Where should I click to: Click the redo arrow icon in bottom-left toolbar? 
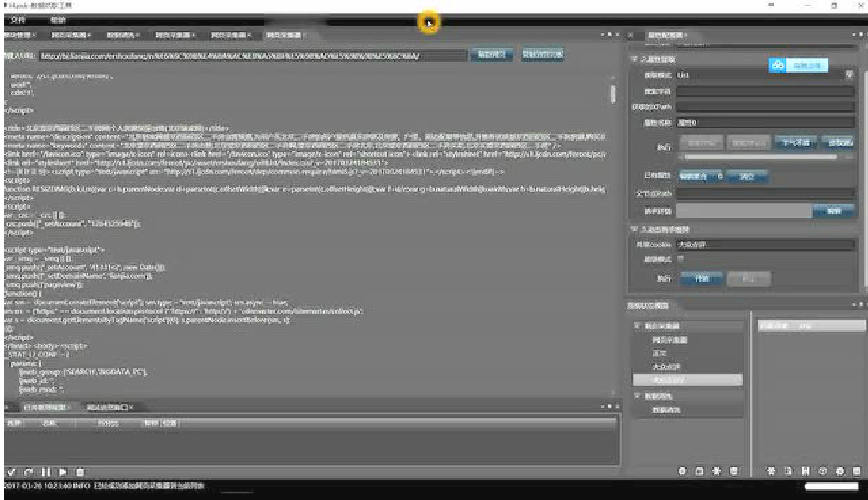point(29,472)
